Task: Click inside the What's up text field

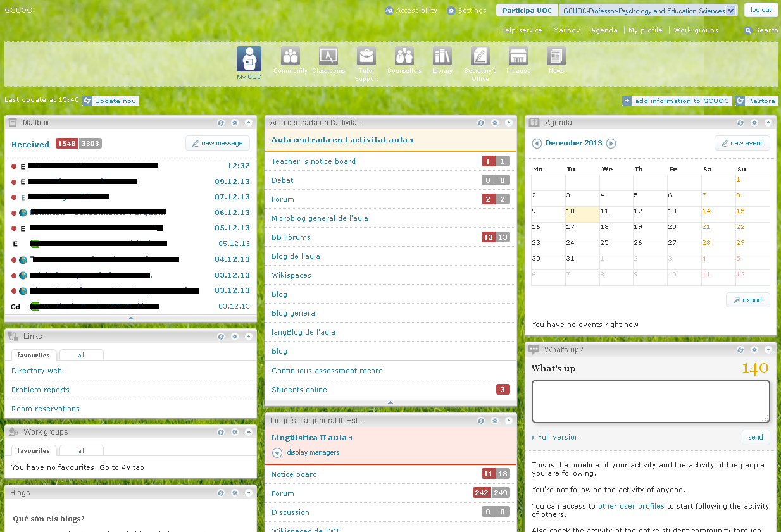Action: click(650, 400)
